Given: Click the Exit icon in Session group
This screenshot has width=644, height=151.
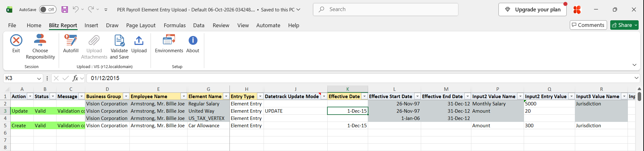Looking at the screenshot, I should pos(16,41).
